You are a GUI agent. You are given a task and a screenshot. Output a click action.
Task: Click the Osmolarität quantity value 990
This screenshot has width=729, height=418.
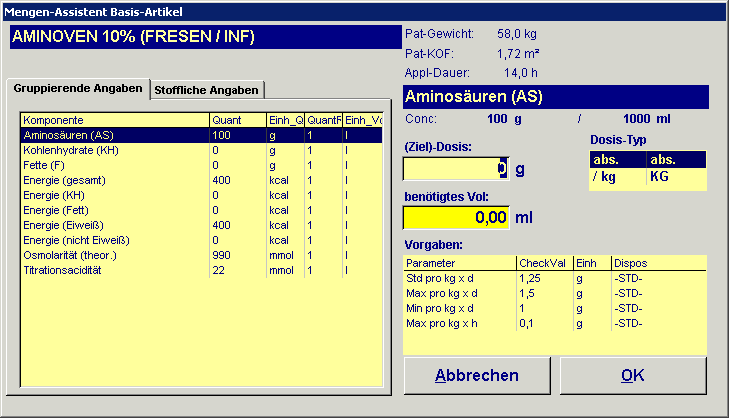point(221,255)
